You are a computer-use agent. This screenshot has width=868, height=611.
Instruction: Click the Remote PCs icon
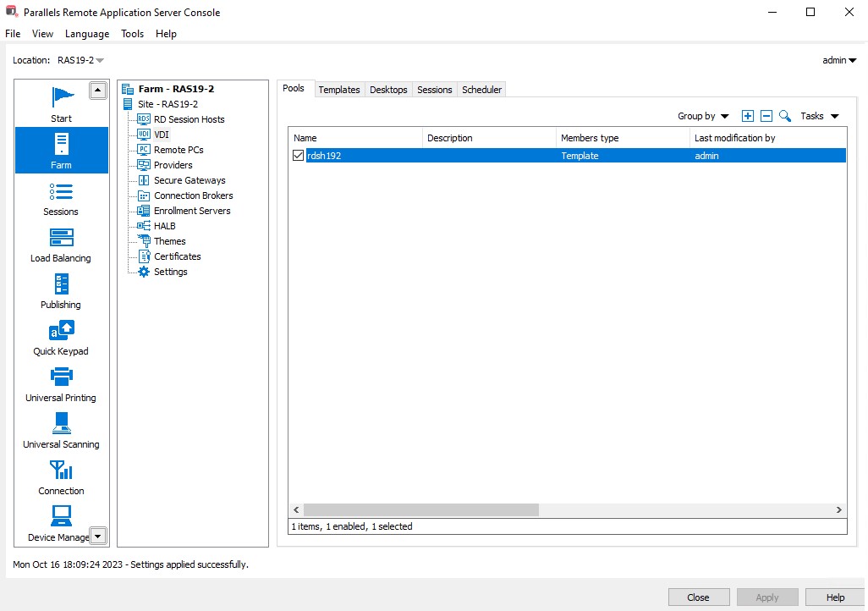click(143, 150)
